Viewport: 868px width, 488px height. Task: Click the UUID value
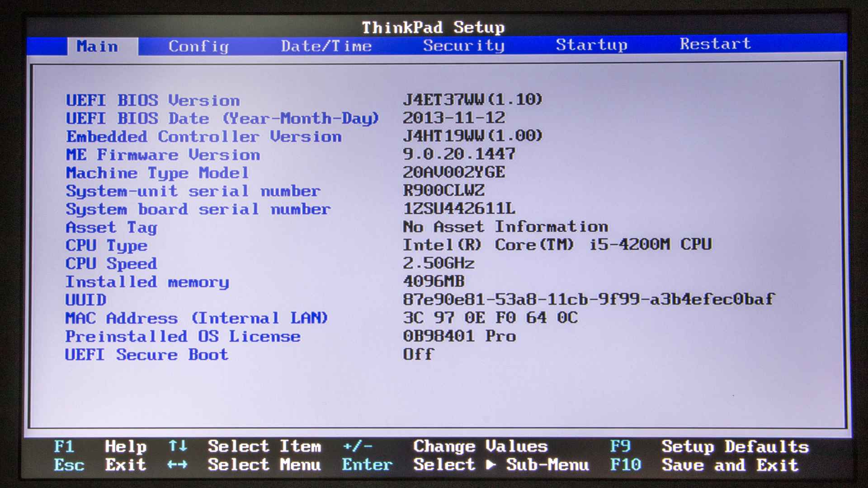pos(588,299)
